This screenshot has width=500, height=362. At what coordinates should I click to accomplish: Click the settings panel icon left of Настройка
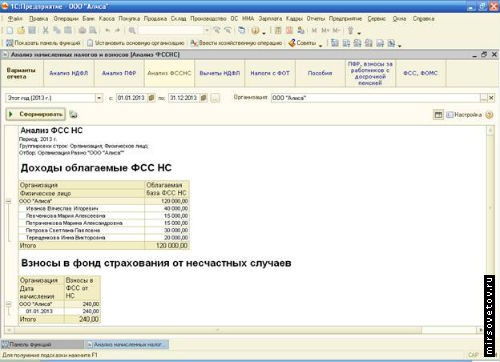[x=438, y=115]
